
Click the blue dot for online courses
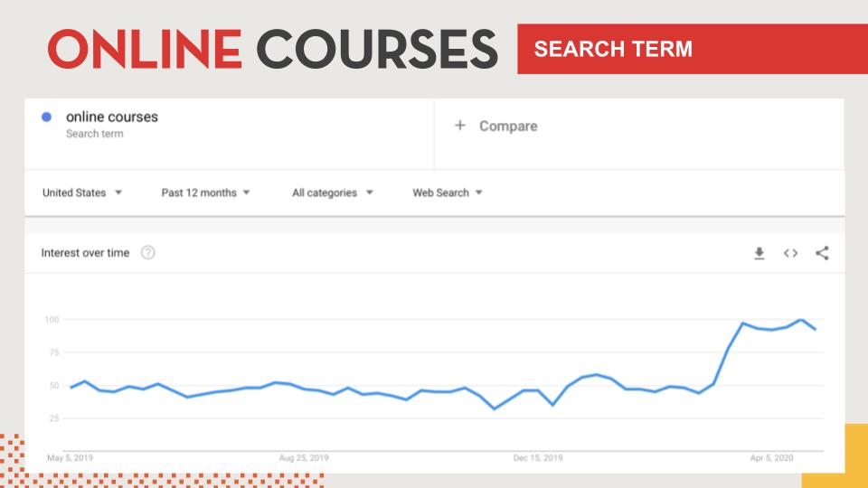pyautogui.click(x=46, y=117)
